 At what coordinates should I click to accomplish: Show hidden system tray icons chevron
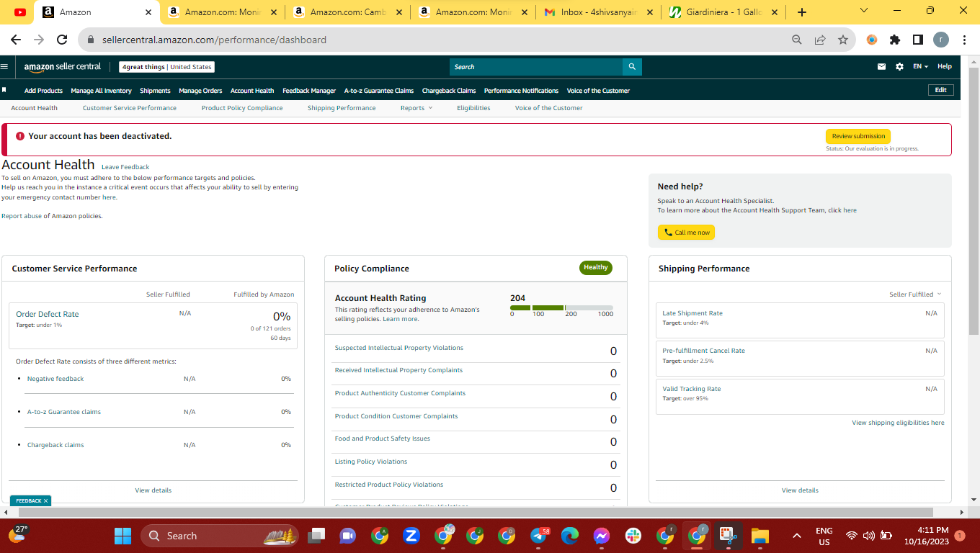(x=796, y=536)
